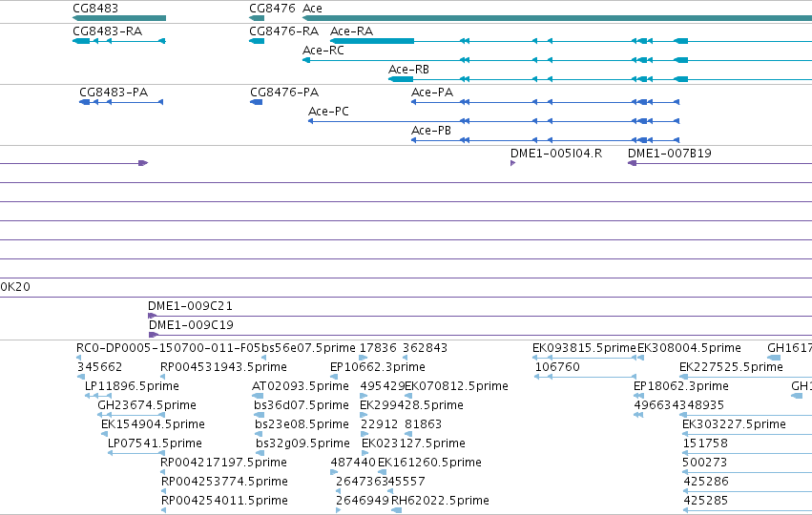812x515 pixels.
Task: Select the Ace-PC label
Action: [328, 112]
